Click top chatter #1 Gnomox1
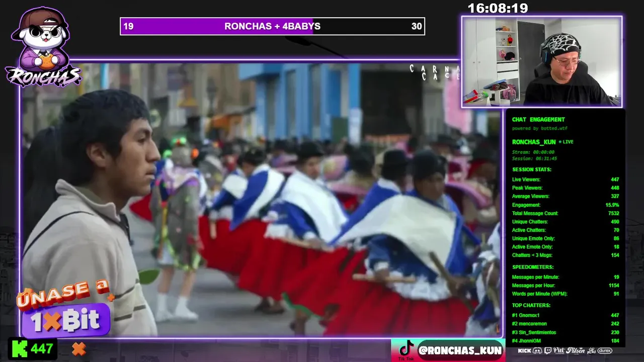The width and height of the screenshot is (644, 362). click(x=566, y=315)
